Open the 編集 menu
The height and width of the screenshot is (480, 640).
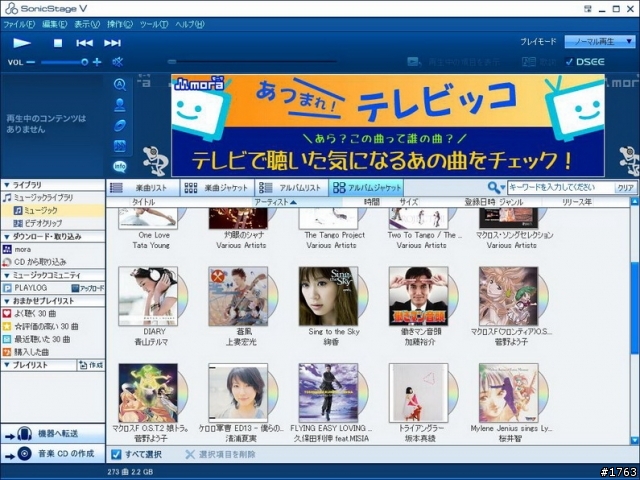pyautogui.click(x=54, y=24)
